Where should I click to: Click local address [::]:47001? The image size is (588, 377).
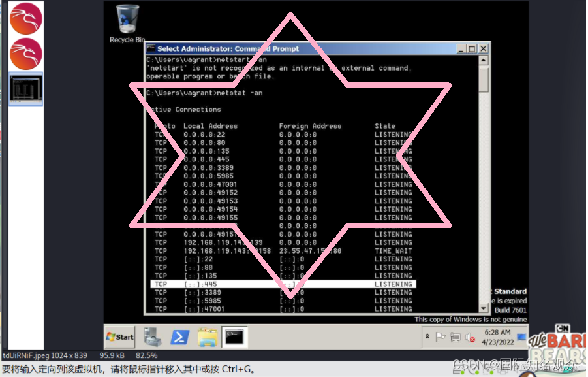click(204, 309)
